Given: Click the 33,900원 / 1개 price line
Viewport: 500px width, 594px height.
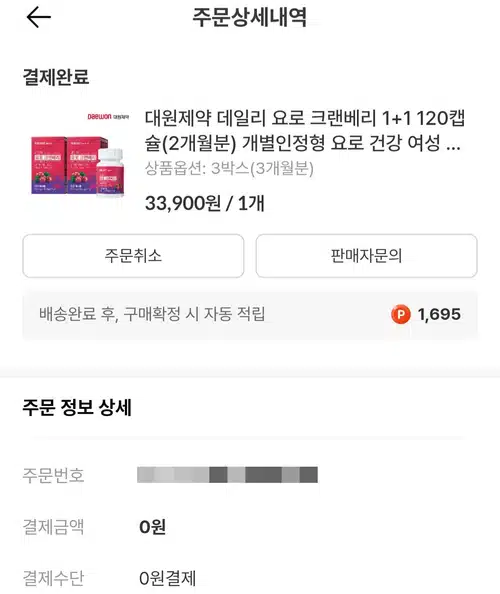Looking at the screenshot, I should pyautogui.click(x=205, y=203).
